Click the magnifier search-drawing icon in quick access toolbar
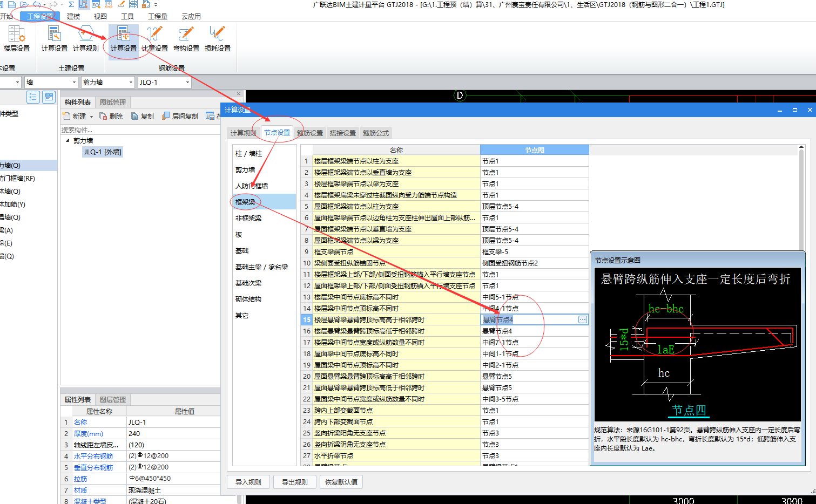 [96, 4]
